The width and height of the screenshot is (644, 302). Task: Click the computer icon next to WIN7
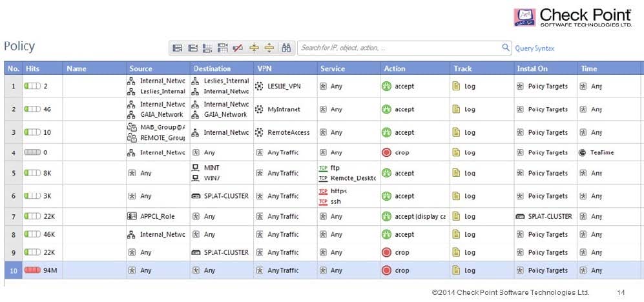click(196, 178)
